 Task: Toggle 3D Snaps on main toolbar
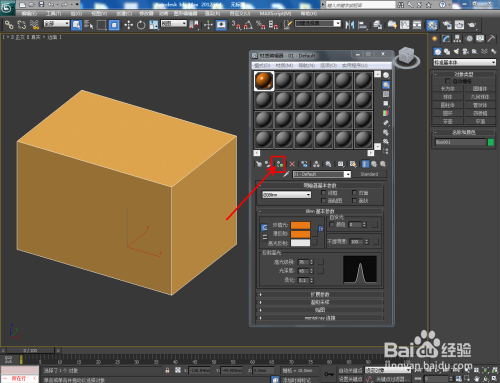(x=236, y=25)
